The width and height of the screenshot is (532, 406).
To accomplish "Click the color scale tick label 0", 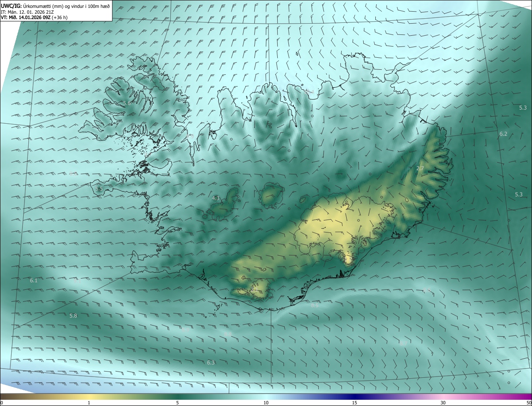I will pyautogui.click(x=2, y=403).
